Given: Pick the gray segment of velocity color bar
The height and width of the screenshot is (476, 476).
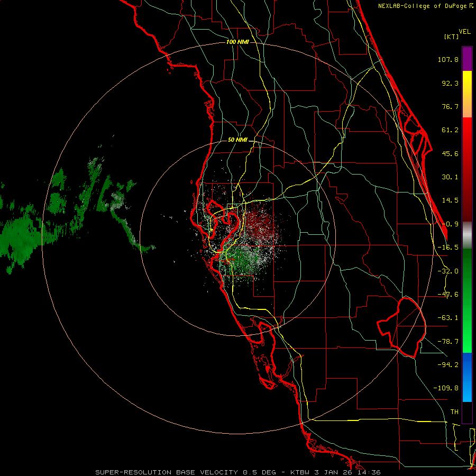Looking at the screenshot, I should point(467,235).
